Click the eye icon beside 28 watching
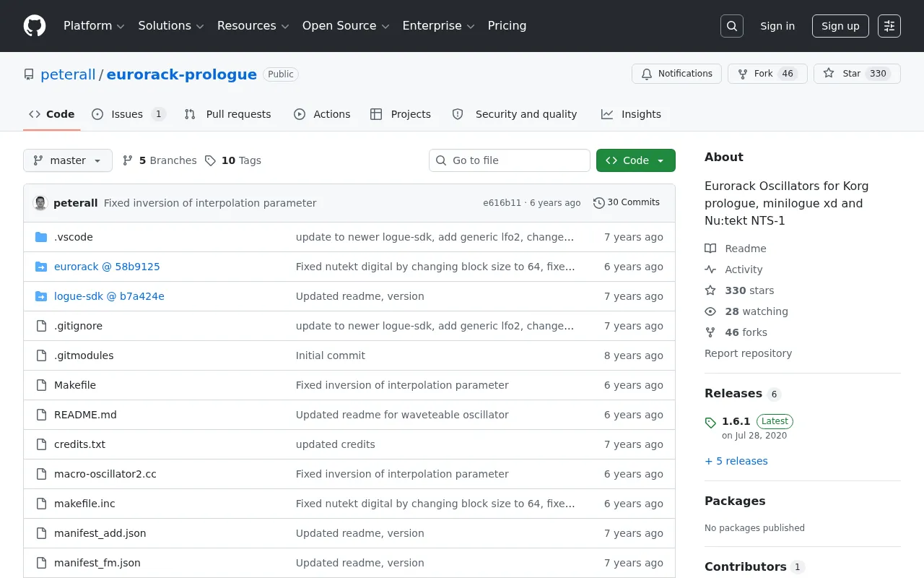 point(710,311)
